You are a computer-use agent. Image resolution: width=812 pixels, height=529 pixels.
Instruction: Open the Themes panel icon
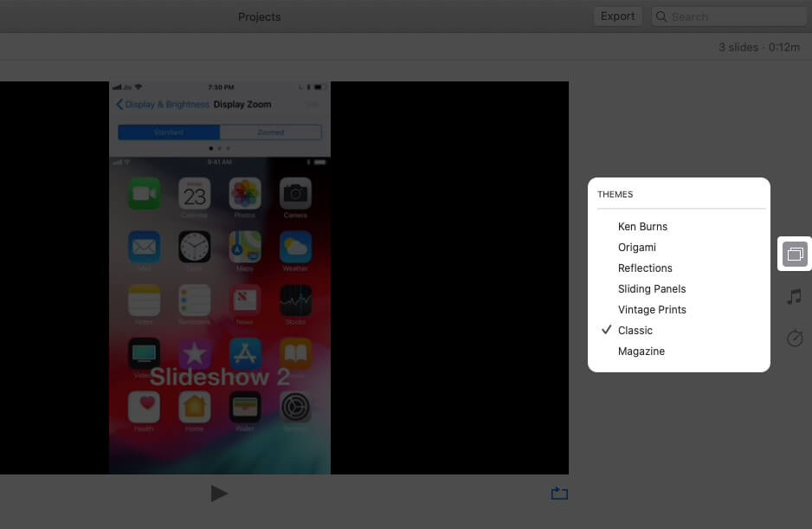(x=795, y=254)
